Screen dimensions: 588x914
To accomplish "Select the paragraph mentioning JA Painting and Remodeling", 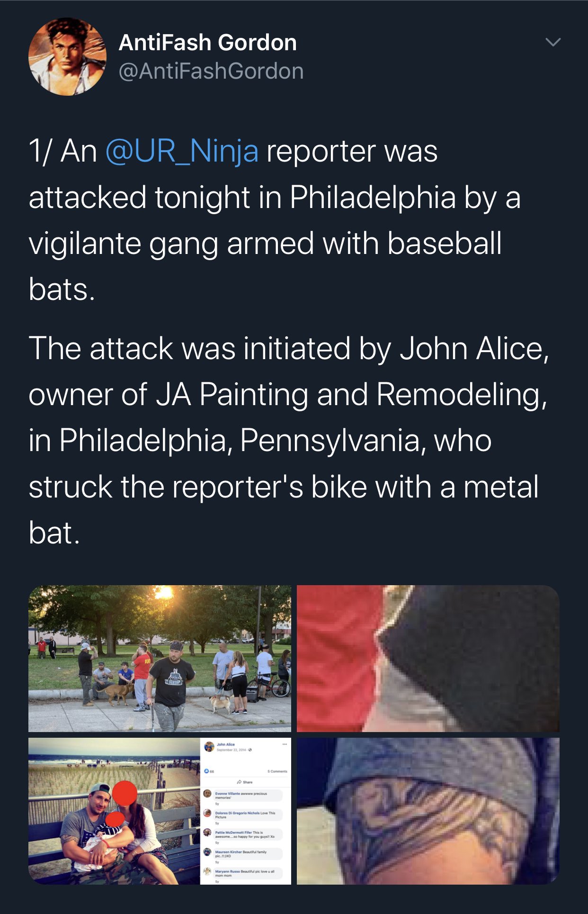I will [x=289, y=440].
